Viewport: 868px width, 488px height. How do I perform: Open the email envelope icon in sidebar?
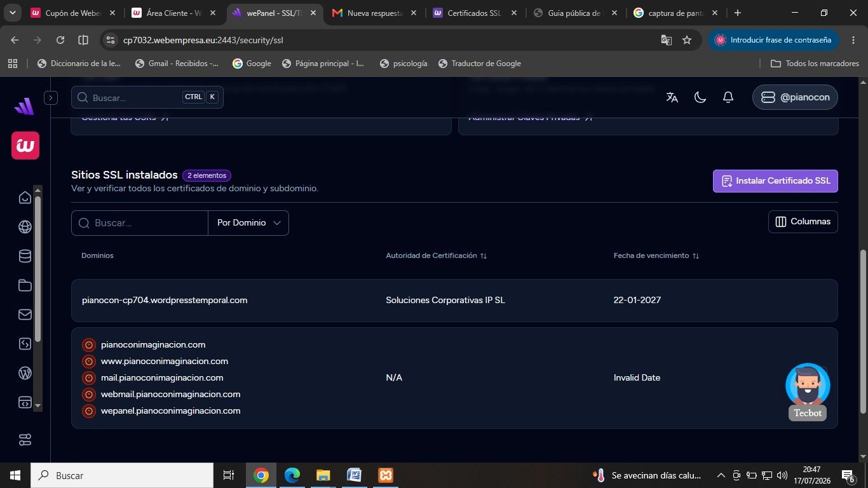25,315
